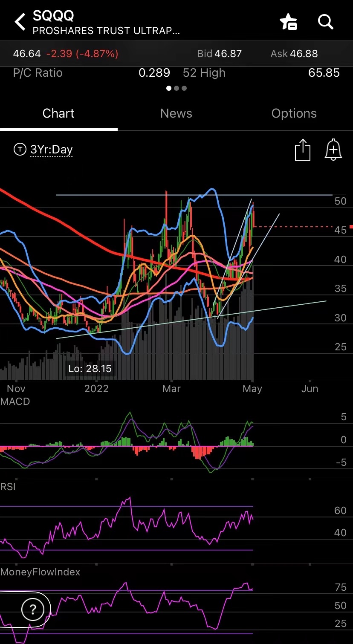Tap the May date on the chart axis
The width and height of the screenshot is (353, 644).
coord(252,389)
